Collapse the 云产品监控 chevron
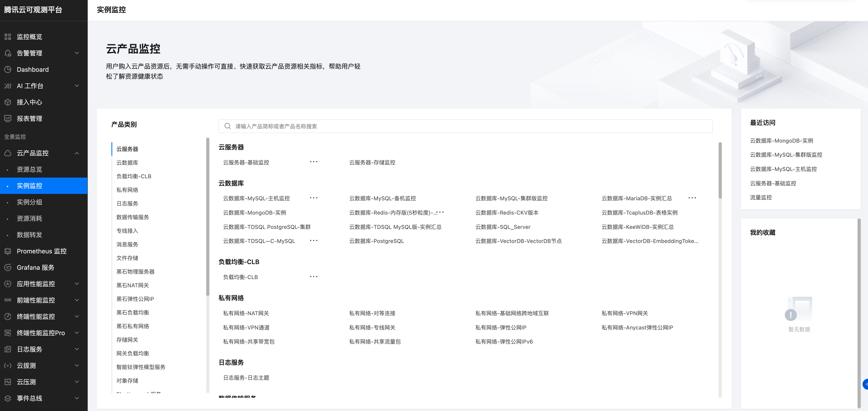This screenshot has height=411, width=868. tap(77, 153)
